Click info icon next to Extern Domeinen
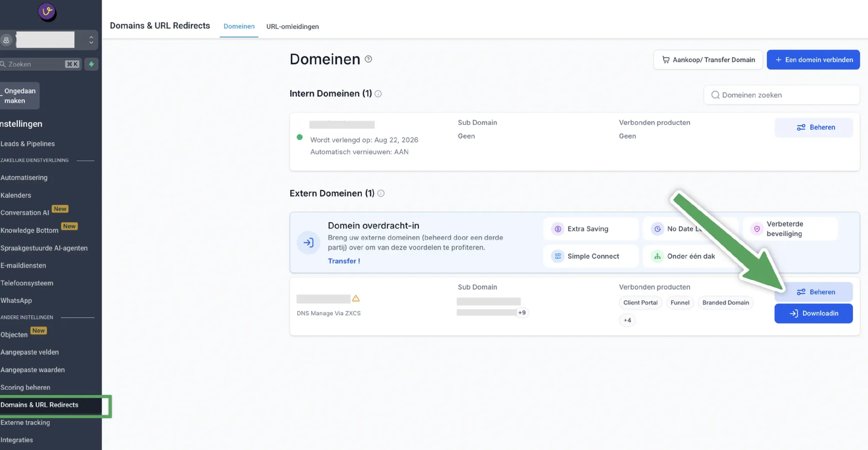 [x=381, y=193]
